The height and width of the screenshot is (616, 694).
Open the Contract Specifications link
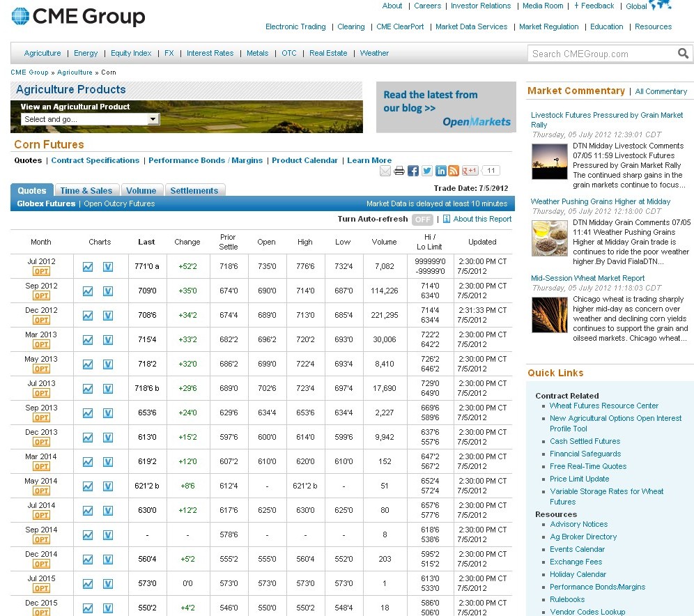(95, 160)
